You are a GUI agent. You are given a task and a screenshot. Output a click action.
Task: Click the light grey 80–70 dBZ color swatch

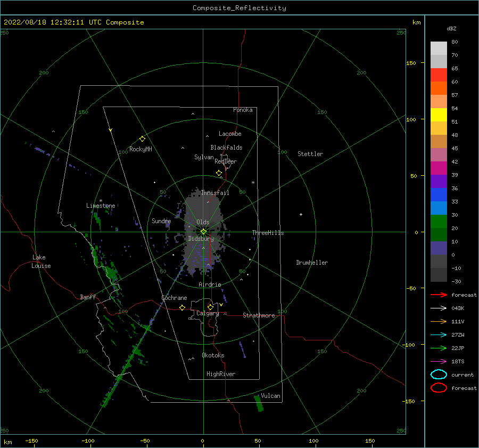pos(439,48)
